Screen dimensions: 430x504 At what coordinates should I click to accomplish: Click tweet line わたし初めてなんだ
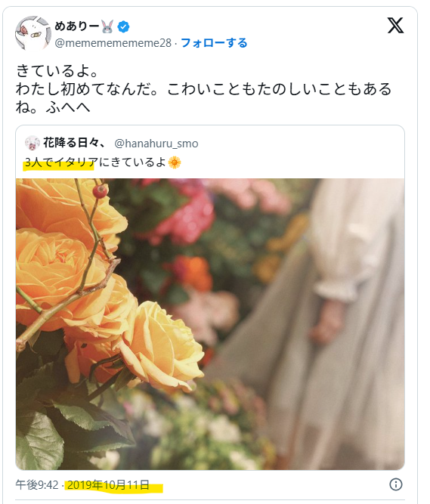[x=87, y=89]
